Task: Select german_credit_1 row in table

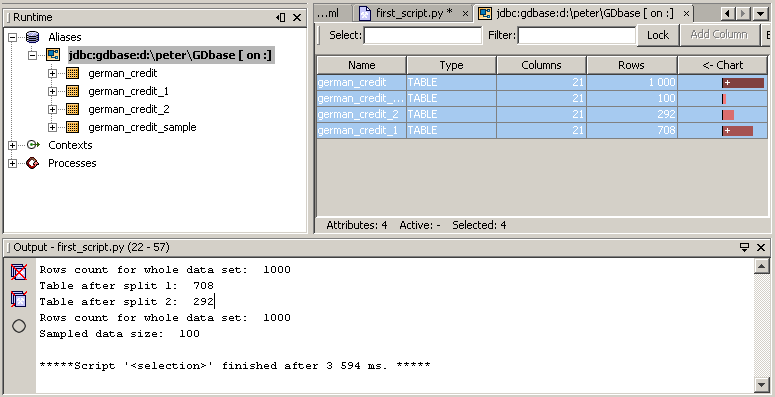Action: point(542,131)
